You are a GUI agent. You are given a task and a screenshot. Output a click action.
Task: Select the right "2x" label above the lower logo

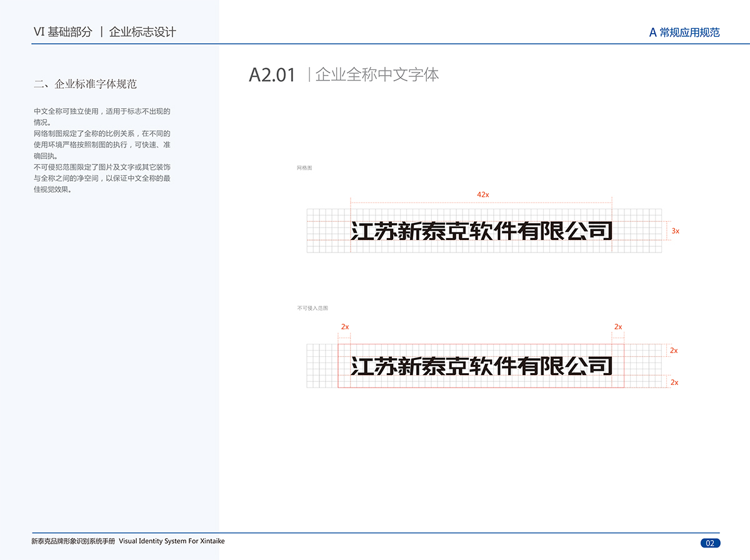pyautogui.click(x=617, y=327)
